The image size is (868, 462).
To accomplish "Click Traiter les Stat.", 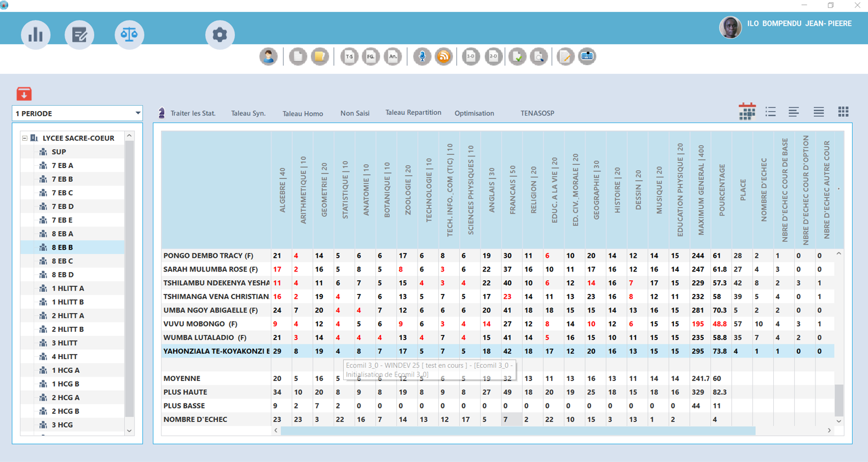I will [193, 113].
